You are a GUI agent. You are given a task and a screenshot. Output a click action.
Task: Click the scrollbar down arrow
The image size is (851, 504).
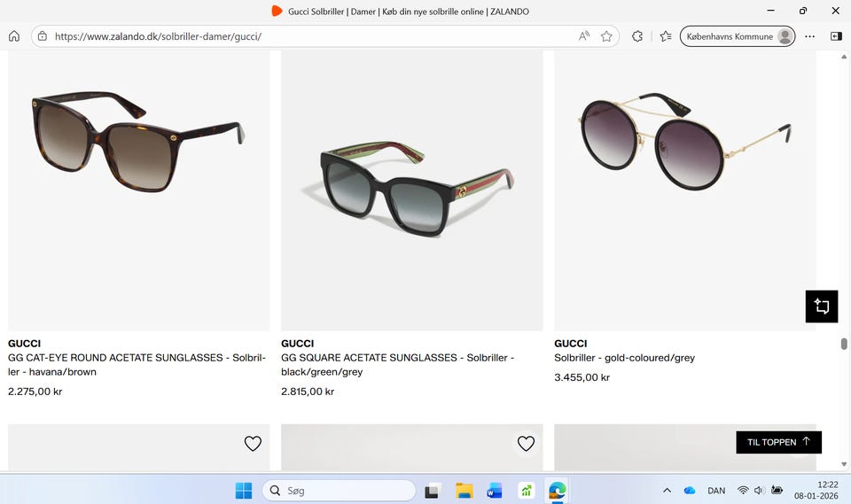(x=844, y=464)
